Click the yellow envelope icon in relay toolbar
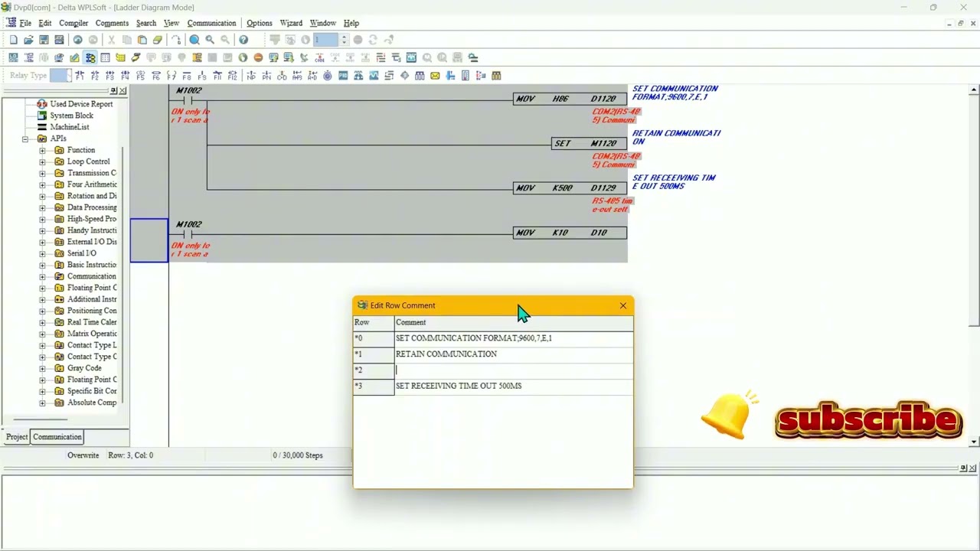 coord(435,75)
